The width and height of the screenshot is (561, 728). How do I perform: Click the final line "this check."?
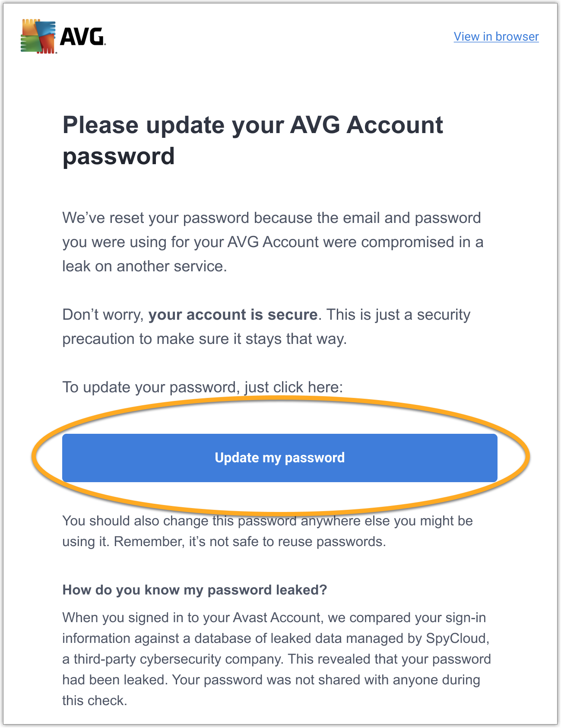[x=95, y=701]
